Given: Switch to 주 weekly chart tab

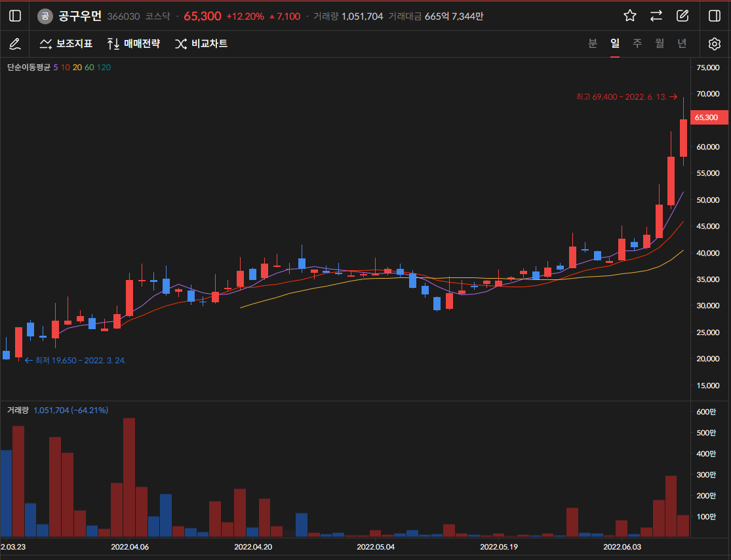Looking at the screenshot, I should coord(637,43).
